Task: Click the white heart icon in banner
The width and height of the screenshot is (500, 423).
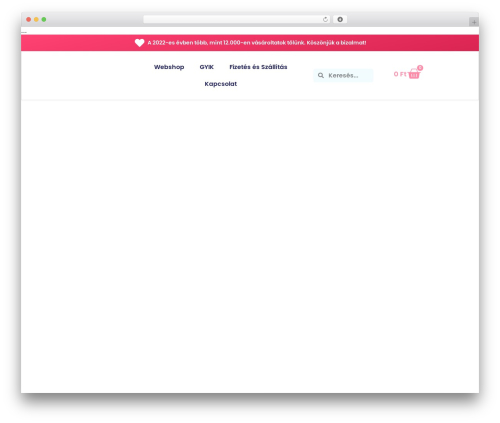Action: [139, 43]
